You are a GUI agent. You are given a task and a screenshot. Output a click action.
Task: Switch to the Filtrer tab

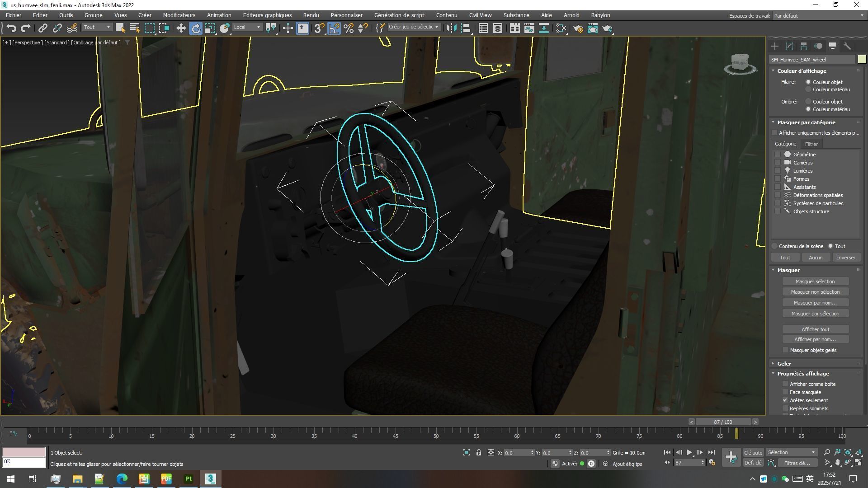coord(811,144)
